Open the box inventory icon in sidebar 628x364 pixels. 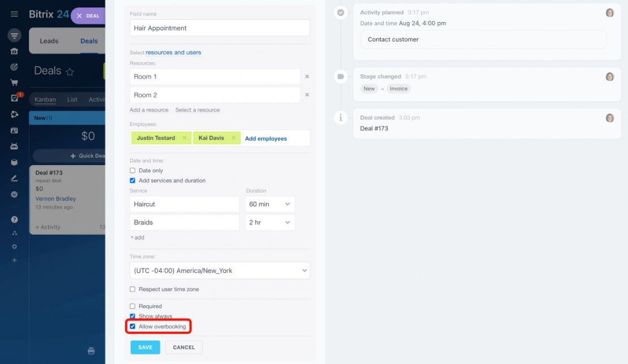coord(14,162)
